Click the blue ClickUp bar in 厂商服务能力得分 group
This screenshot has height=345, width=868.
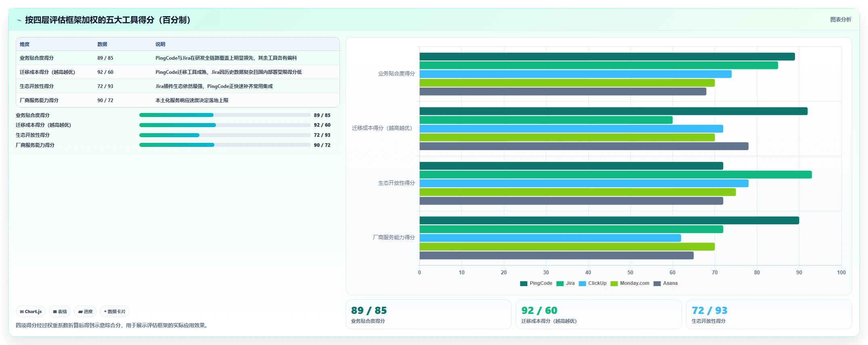[x=550, y=238]
